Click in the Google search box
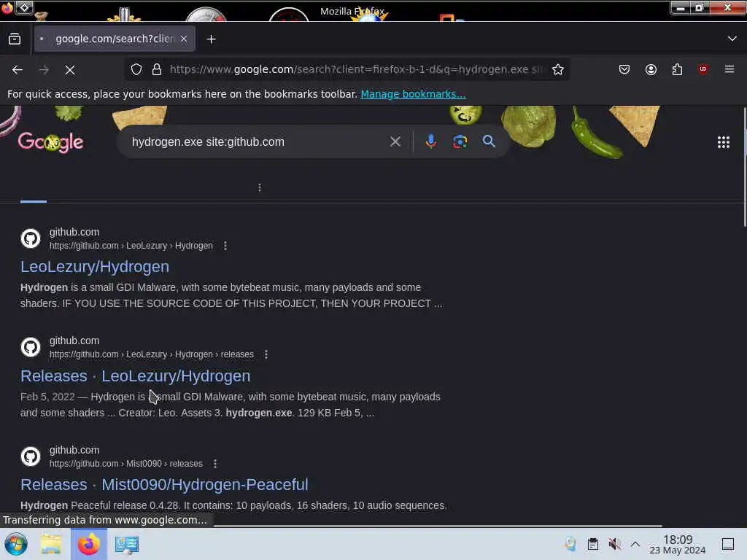 click(x=258, y=141)
